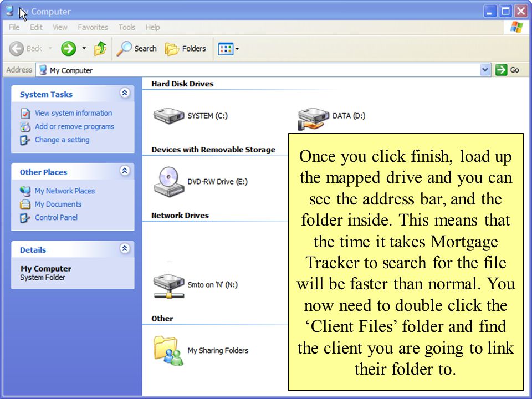532x399 pixels.
Task: Click the Hard Disk Drives group header
Action: [x=182, y=84]
